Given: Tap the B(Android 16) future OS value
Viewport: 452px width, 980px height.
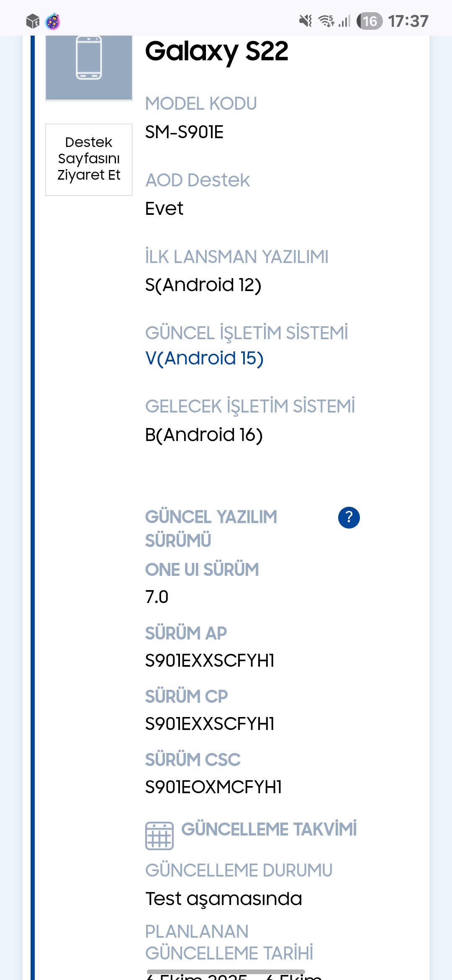Looking at the screenshot, I should 204,435.
